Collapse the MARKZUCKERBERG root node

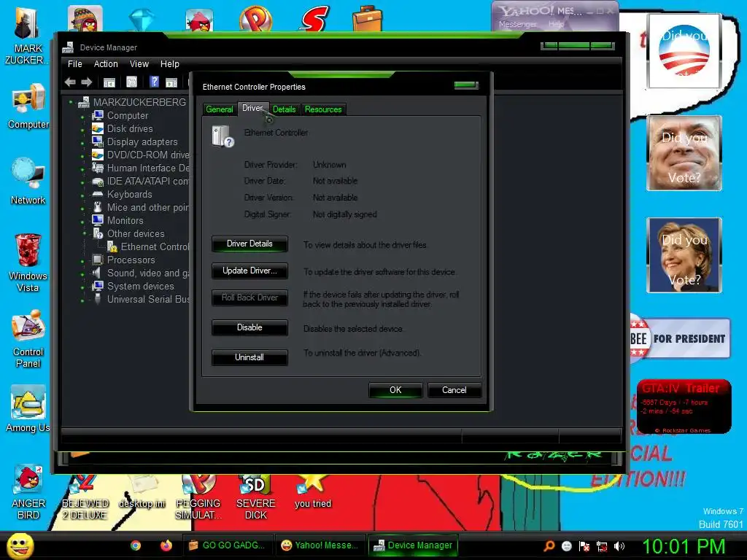pyautogui.click(x=71, y=102)
